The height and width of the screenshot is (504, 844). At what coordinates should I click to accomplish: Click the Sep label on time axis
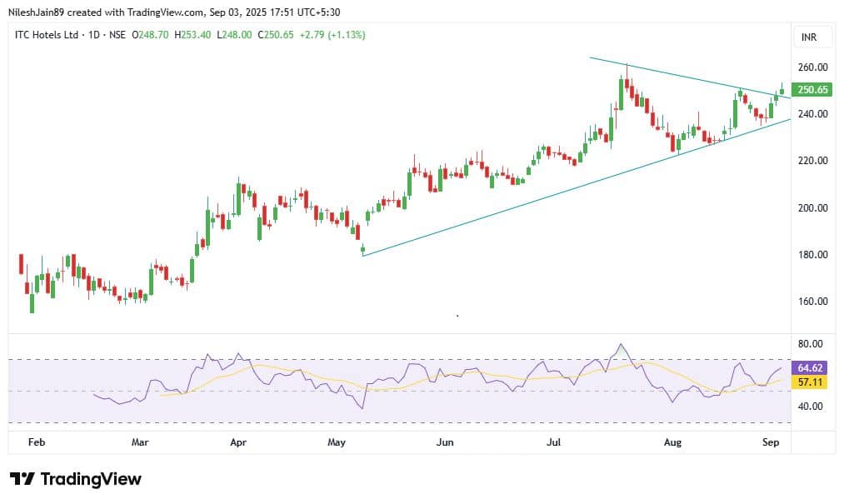[x=771, y=442]
